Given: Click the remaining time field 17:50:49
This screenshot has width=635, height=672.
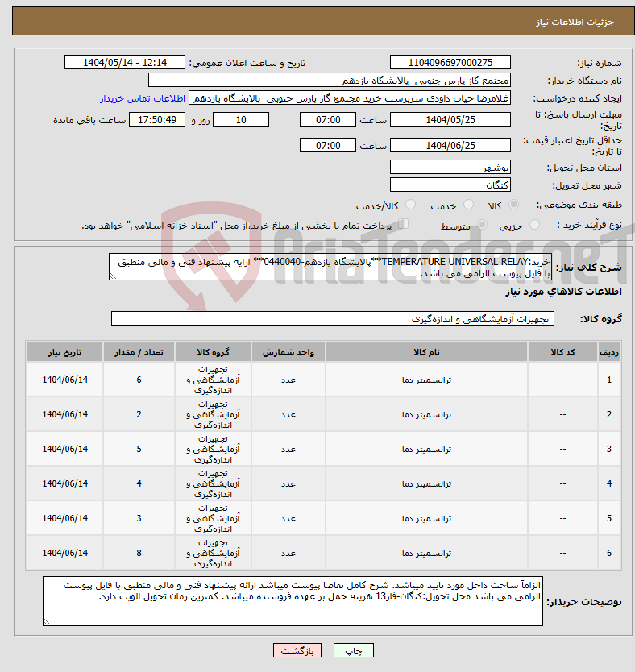Looking at the screenshot, I should tap(157, 120).
